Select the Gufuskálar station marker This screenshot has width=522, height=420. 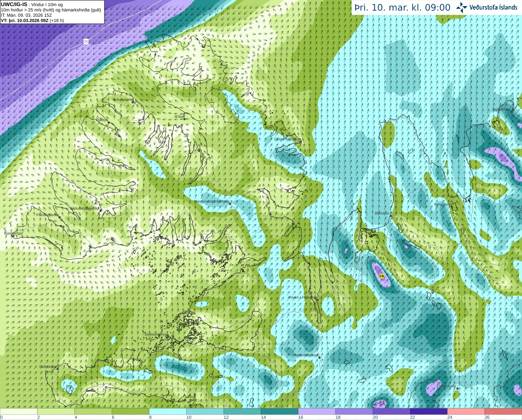[58, 369]
